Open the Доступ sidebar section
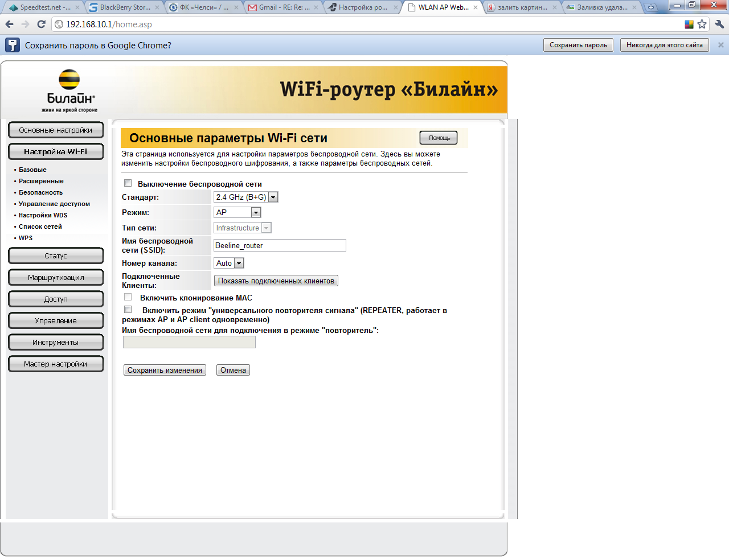This screenshot has height=560, width=729. [x=56, y=299]
